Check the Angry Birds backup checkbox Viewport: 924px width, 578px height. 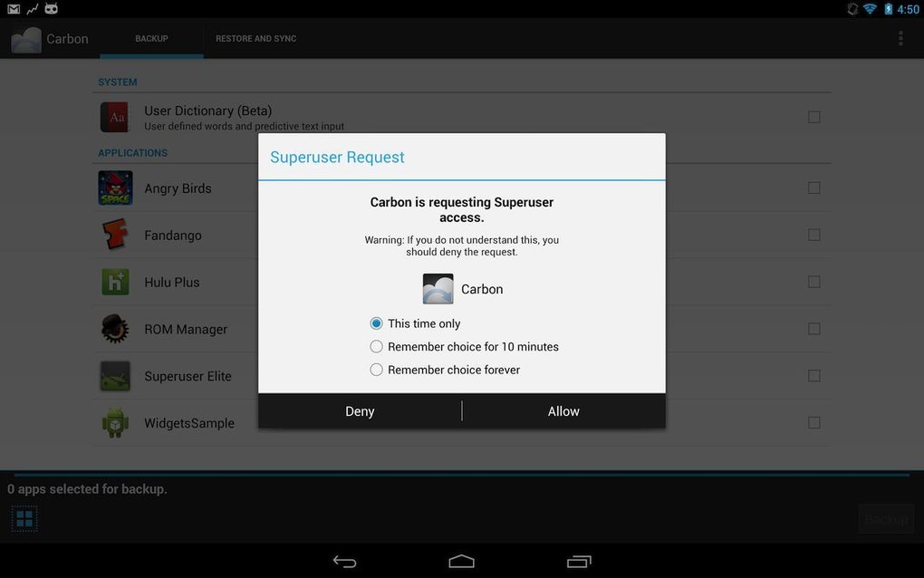click(813, 188)
